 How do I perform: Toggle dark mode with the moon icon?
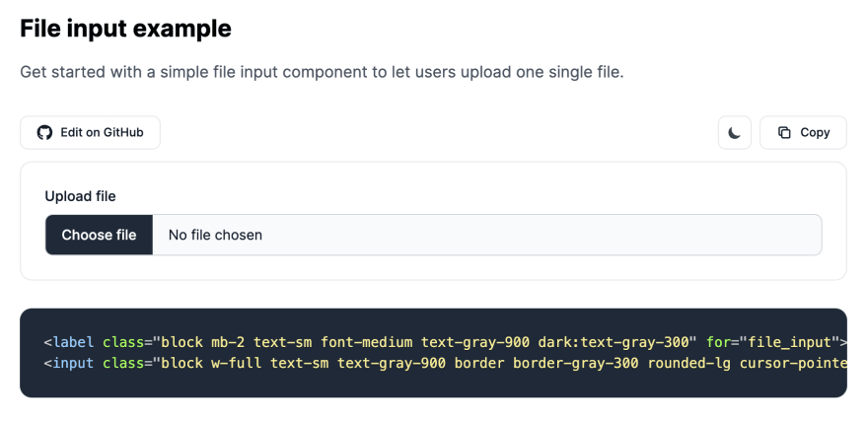tap(735, 133)
